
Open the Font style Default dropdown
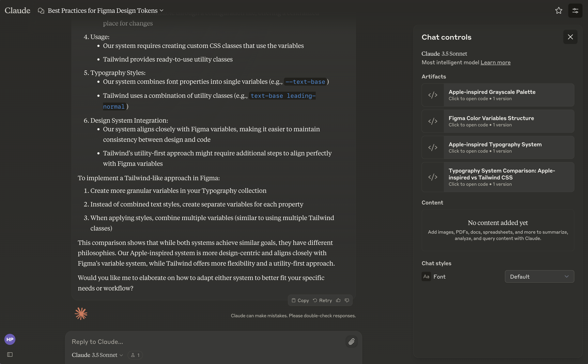click(539, 277)
